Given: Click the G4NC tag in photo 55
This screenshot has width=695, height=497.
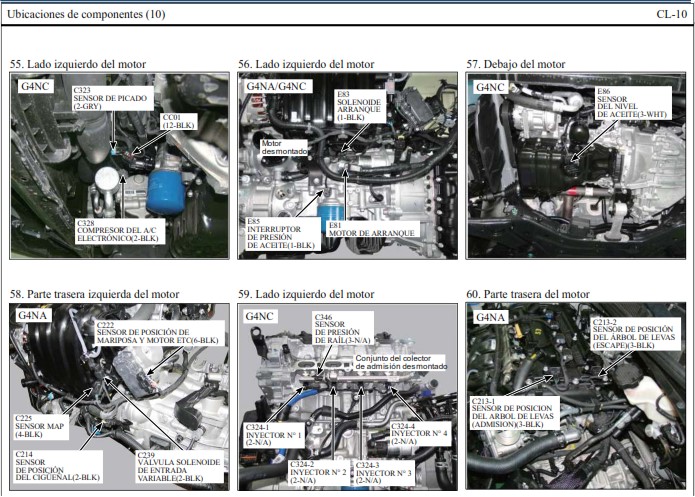Looking at the screenshot, I should tap(35, 86).
